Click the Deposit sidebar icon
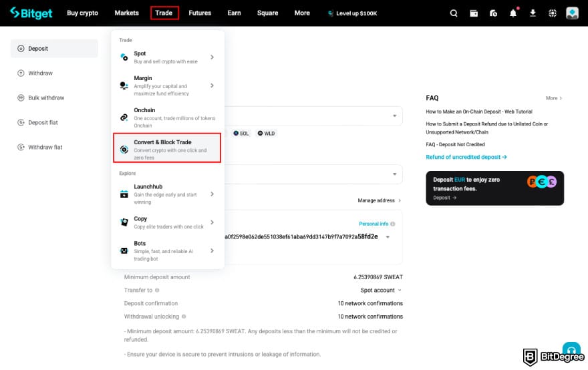Viewport: 588px width, 370px height. point(21,48)
